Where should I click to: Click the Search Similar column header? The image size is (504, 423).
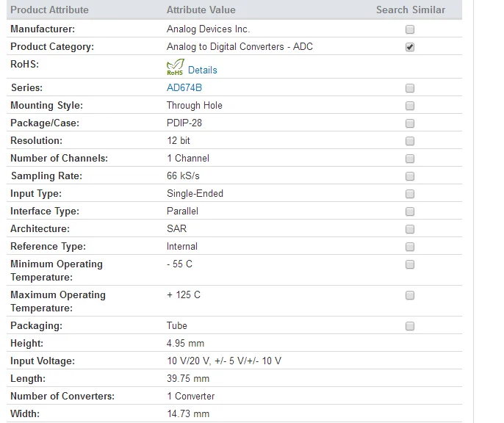411,10
